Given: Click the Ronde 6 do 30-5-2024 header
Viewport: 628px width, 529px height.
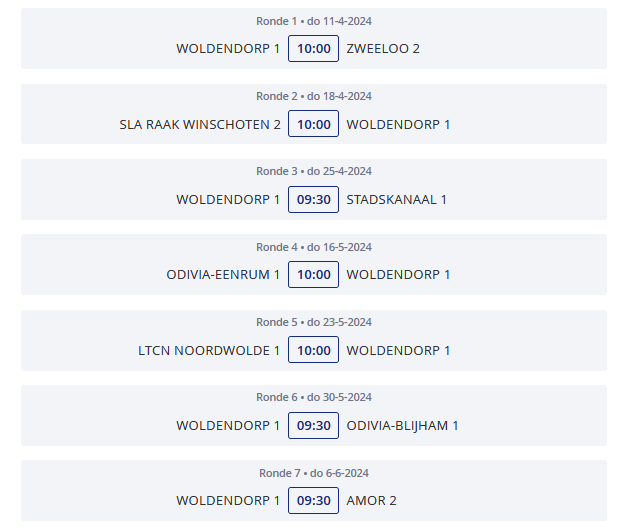Looking at the screenshot, I should pyautogui.click(x=314, y=397).
